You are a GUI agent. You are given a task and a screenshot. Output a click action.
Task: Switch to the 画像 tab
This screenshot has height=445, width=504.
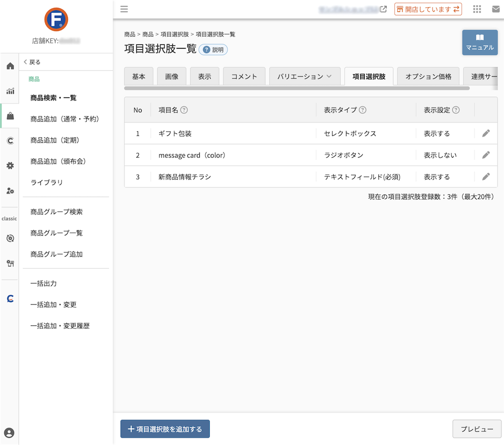(172, 76)
